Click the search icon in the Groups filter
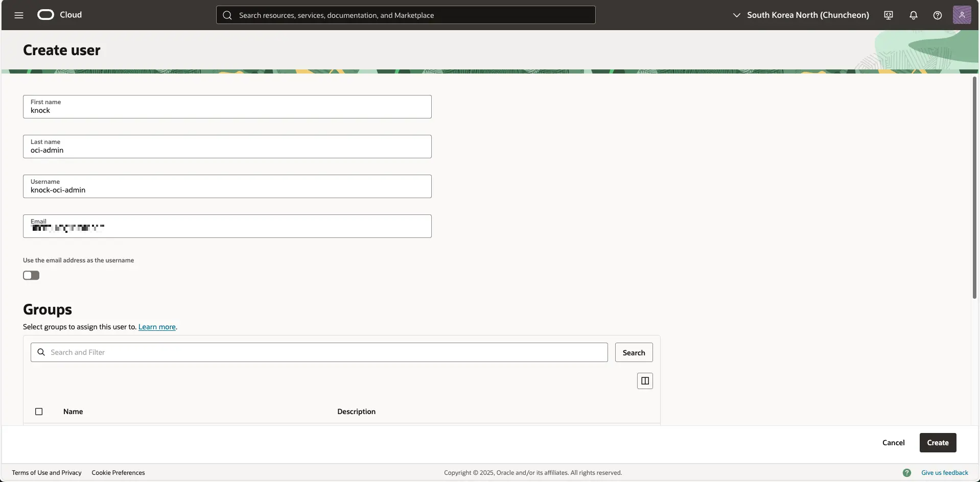980x482 pixels. click(x=41, y=352)
